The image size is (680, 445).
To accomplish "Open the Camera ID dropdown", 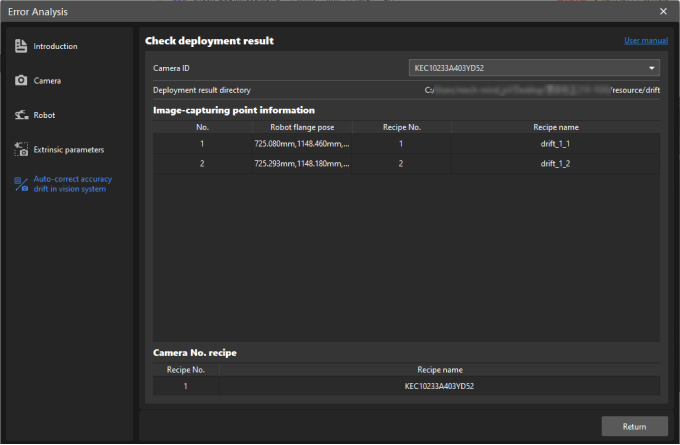I will point(534,68).
